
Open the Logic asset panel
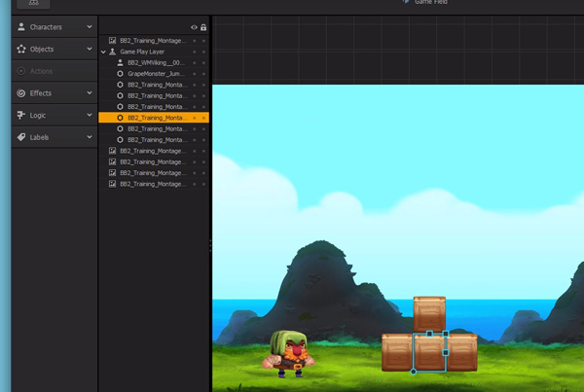point(55,115)
